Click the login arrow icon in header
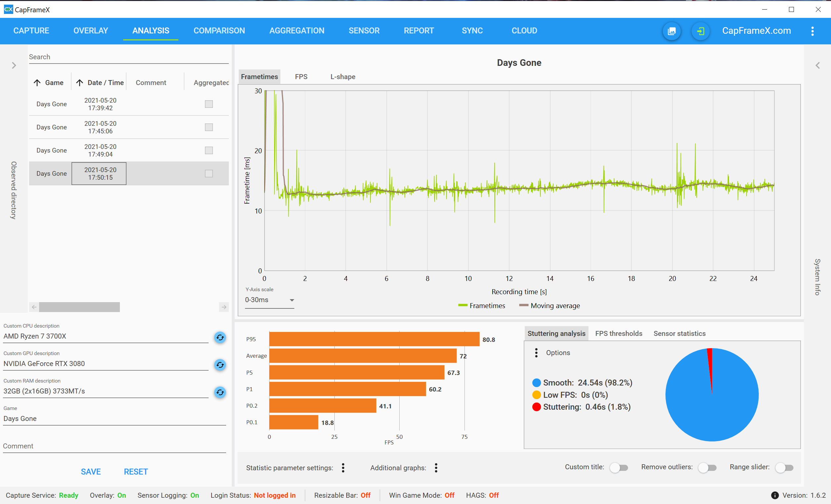Screen dimensions: 831x504 pyautogui.click(x=701, y=31)
